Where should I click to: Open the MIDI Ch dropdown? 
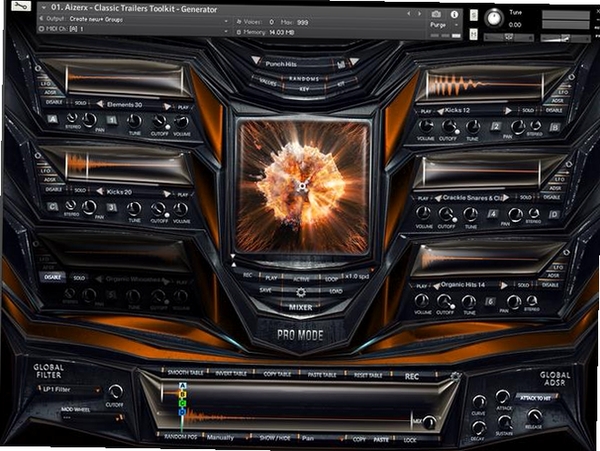(x=135, y=29)
